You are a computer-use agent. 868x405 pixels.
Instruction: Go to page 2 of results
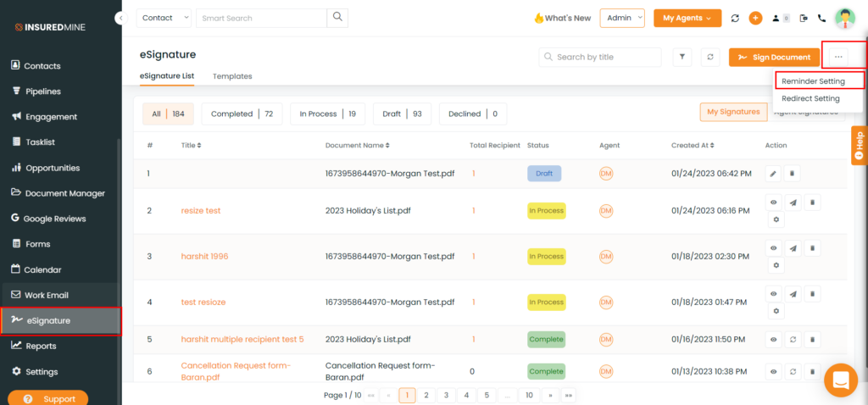(426, 395)
